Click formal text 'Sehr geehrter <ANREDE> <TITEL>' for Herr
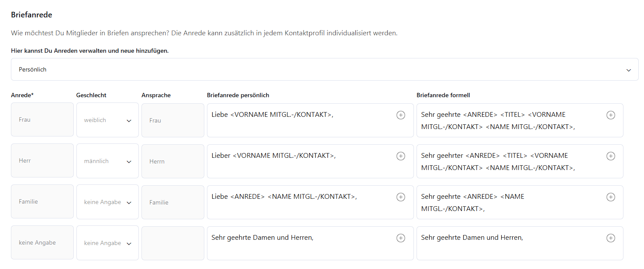Screen dimensions: 644x269 click(x=475, y=156)
